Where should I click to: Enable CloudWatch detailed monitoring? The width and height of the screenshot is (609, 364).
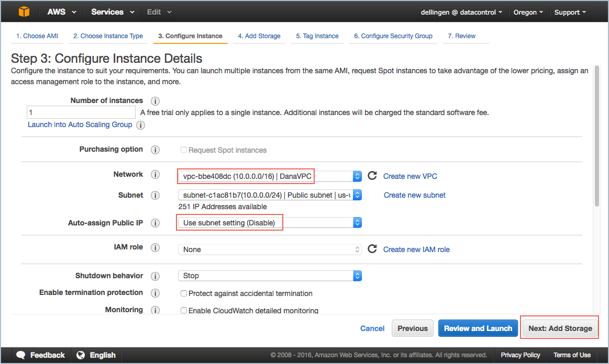[x=184, y=310]
